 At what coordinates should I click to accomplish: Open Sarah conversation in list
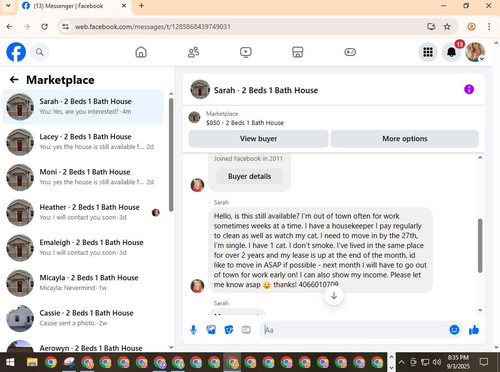(83, 107)
